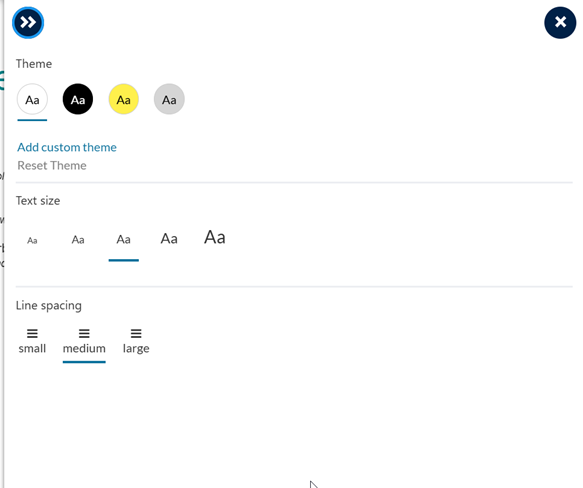Choose the second smallest text size
Image resolution: width=583 pixels, height=488 pixels.
point(78,240)
